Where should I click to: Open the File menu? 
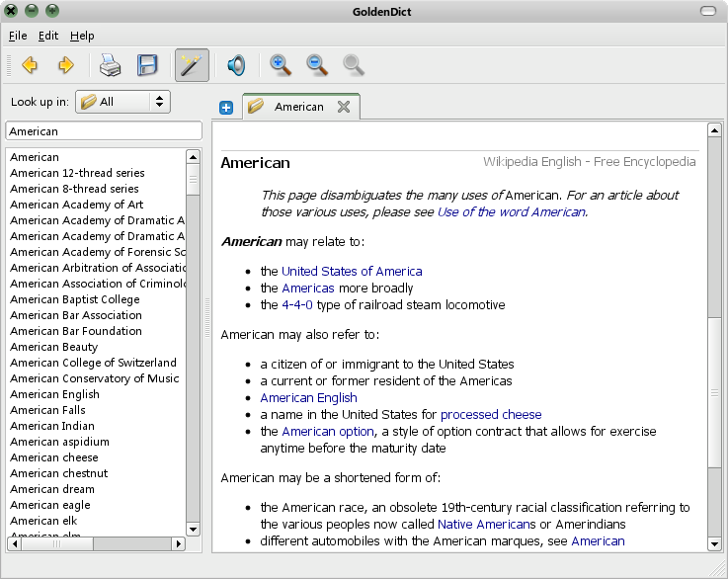[18, 36]
